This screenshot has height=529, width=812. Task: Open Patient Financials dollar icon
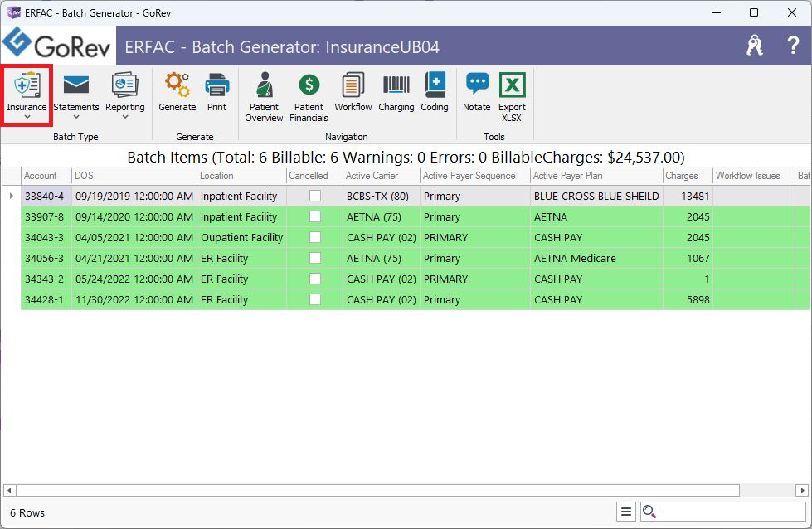click(309, 85)
